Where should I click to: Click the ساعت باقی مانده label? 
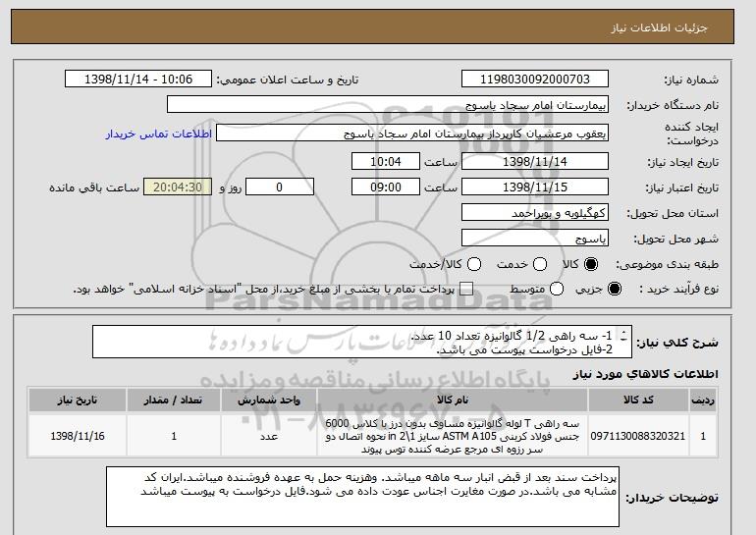pyautogui.click(x=94, y=187)
